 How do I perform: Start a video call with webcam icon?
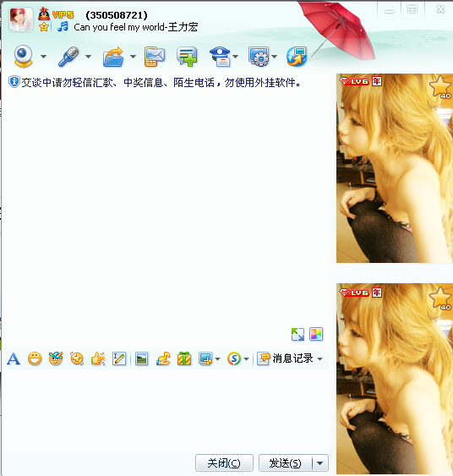pos(23,56)
